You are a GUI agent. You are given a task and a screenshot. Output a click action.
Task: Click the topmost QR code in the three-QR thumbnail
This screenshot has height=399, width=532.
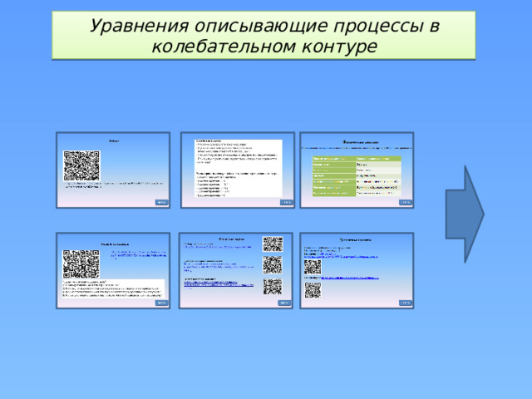tap(273, 244)
